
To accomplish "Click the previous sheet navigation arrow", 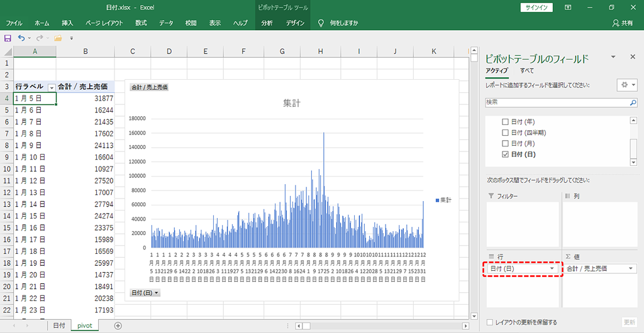I will [15, 325].
